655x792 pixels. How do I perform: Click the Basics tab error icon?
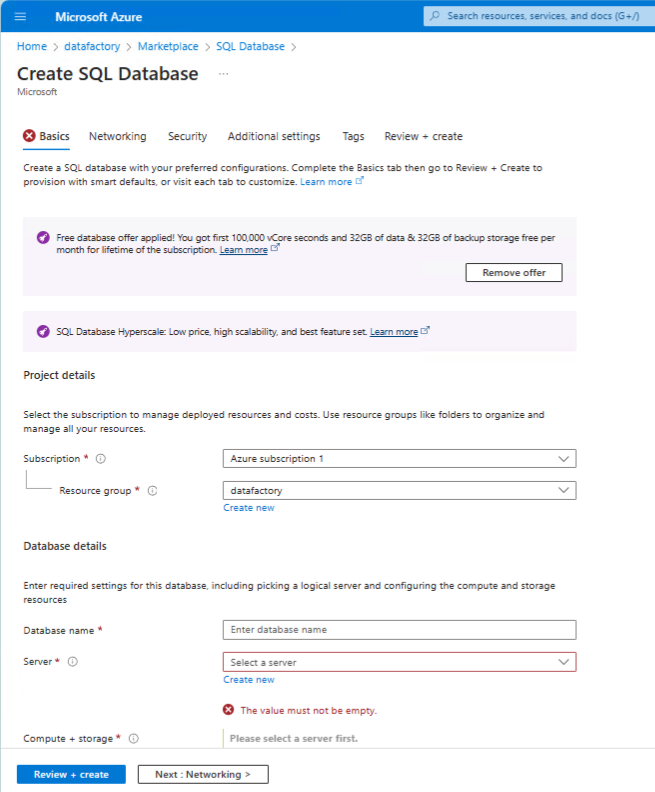pos(29,136)
